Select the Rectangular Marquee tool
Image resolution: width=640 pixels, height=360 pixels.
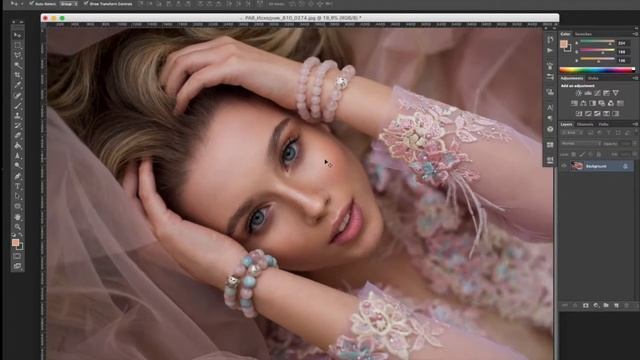point(17,45)
